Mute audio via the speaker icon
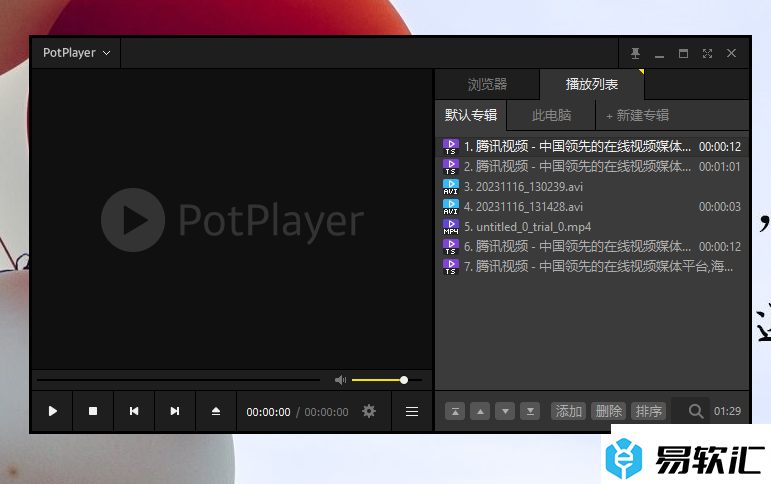 coord(340,380)
